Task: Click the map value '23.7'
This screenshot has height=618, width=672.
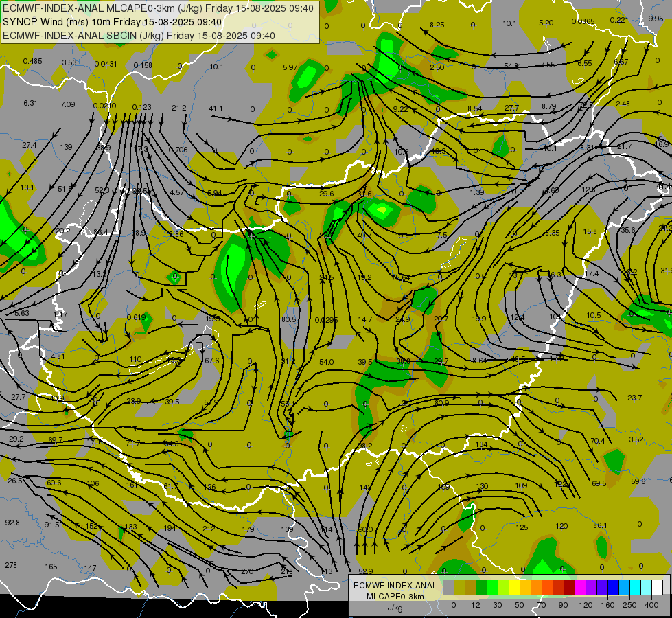Action: [x=634, y=398]
